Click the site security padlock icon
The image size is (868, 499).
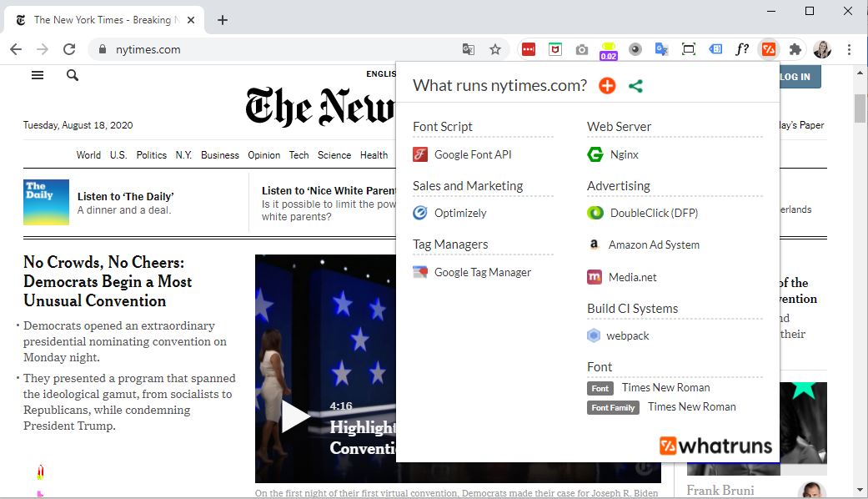click(103, 49)
